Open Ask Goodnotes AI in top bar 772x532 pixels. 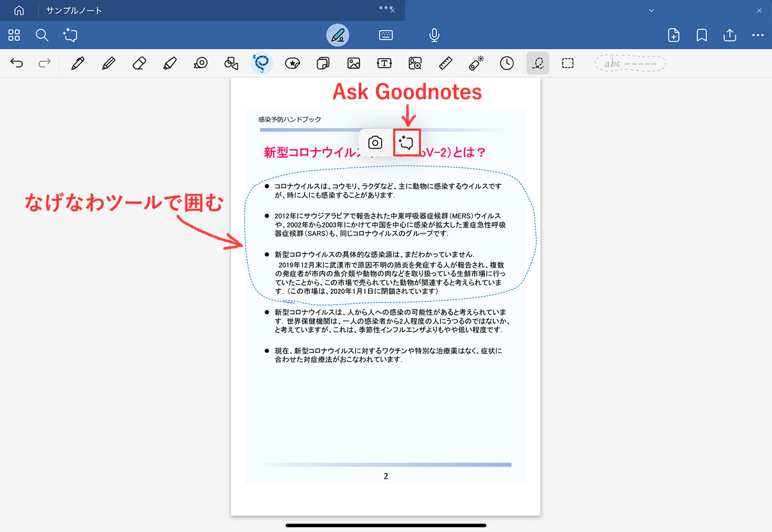coord(70,35)
